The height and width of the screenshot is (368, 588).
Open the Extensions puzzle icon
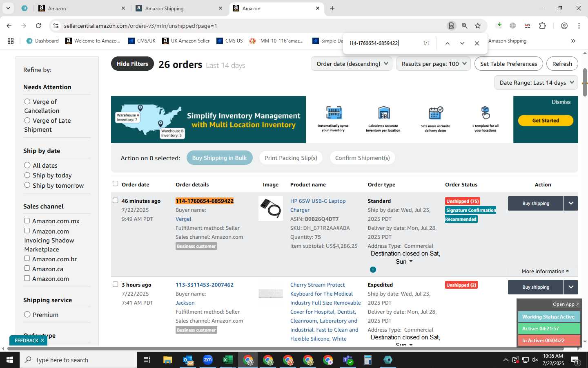tap(542, 26)
